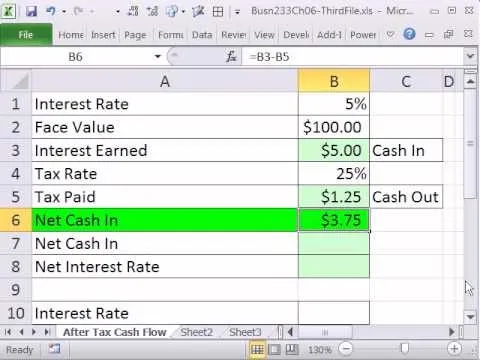This screenshot has height=360, width=480.
Task: Click the borders grid icon in quick access toolbar
Action: (x=218, y=12)
